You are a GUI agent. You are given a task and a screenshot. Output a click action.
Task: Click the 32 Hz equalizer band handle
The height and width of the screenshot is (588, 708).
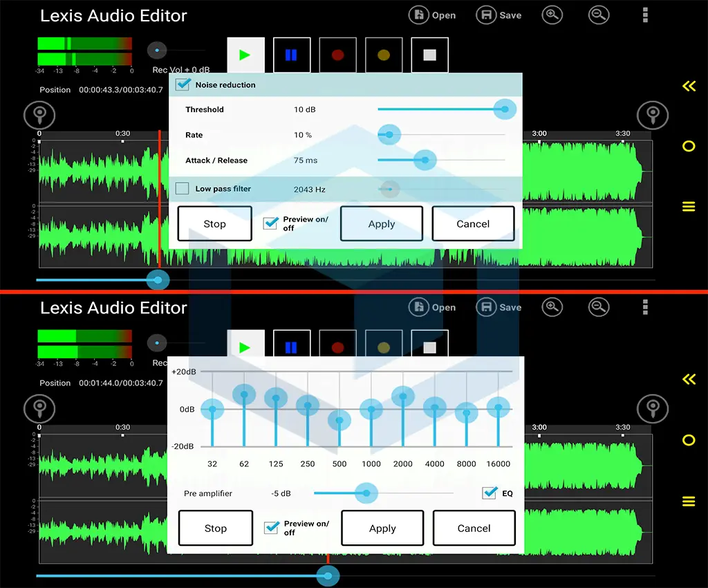(x=212, y=410)
